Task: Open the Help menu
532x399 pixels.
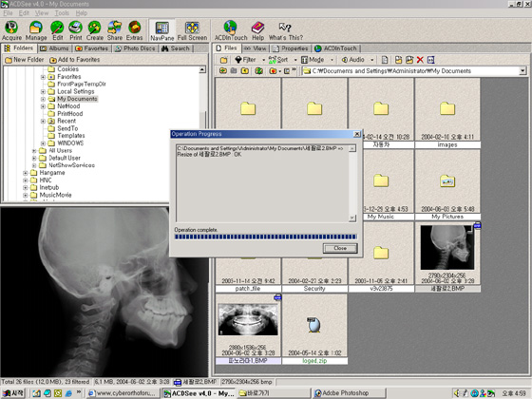Action: 82,13
